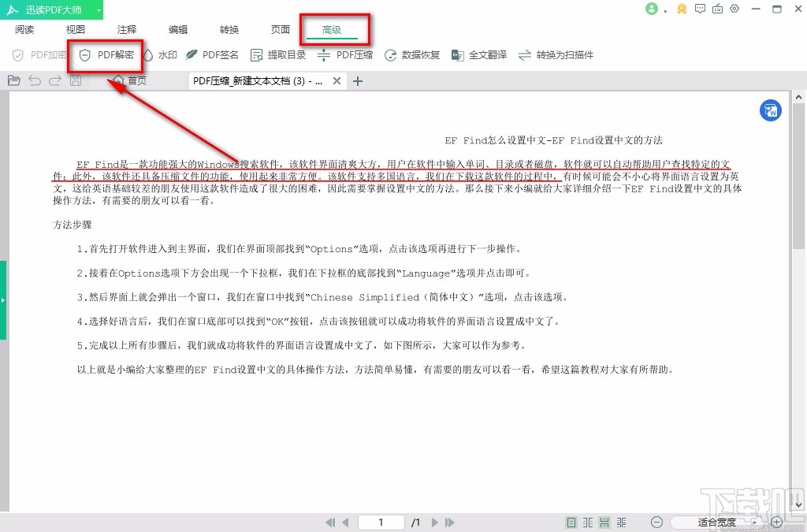Switch to the 阅读 reading tab
The height and width of the screenshot is (532, 807).
click(24, 29)
